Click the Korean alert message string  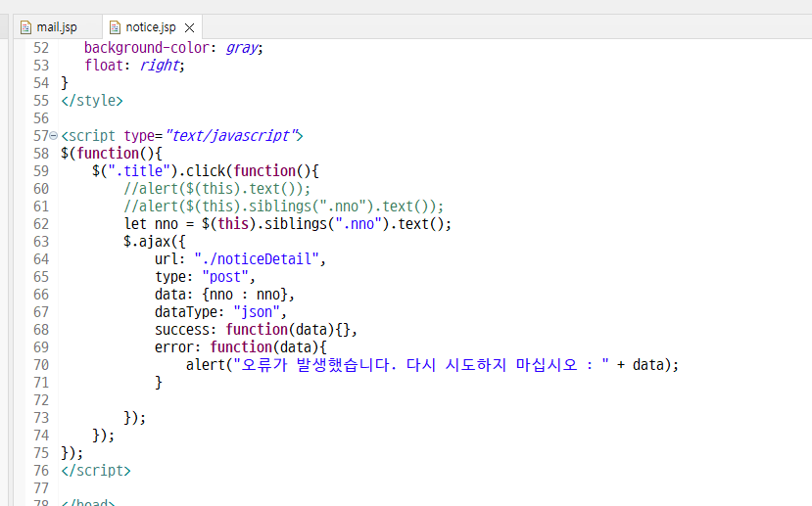(x=420, y=364)
